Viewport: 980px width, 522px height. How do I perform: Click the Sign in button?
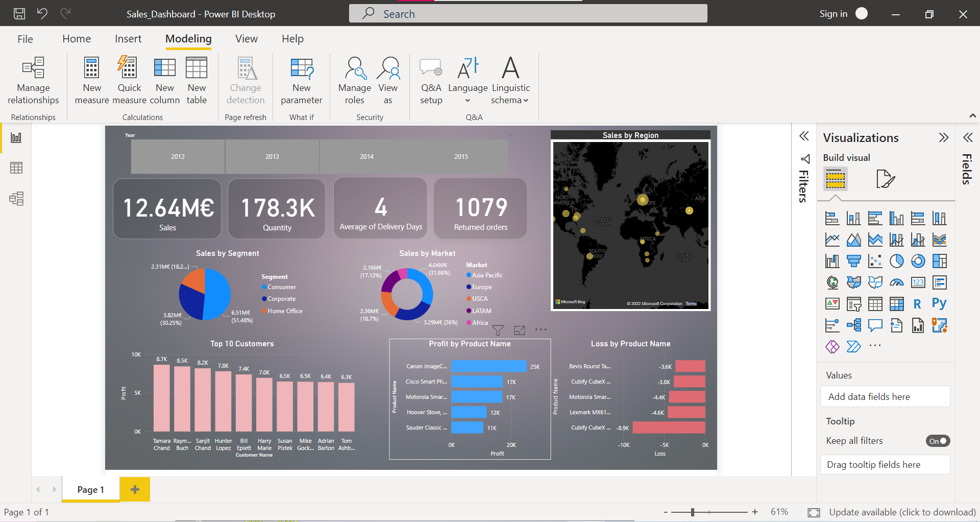click(x=832, y=14)
